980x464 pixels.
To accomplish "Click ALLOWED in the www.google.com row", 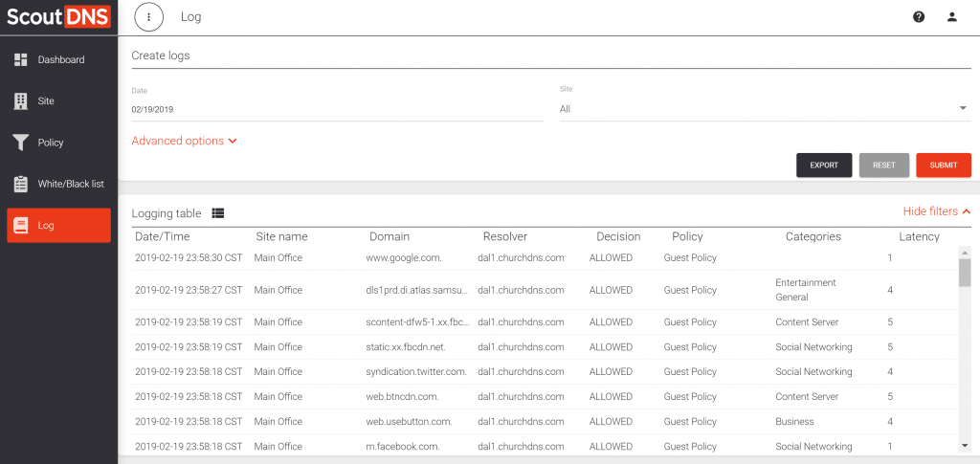I will (x=611, y=258).
